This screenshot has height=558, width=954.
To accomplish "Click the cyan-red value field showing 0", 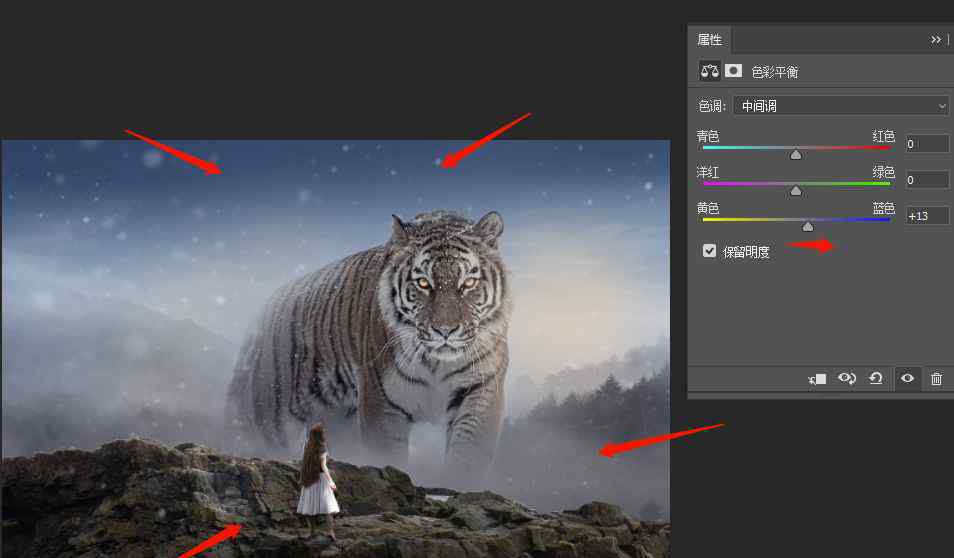I will click(x=927, y=144).
